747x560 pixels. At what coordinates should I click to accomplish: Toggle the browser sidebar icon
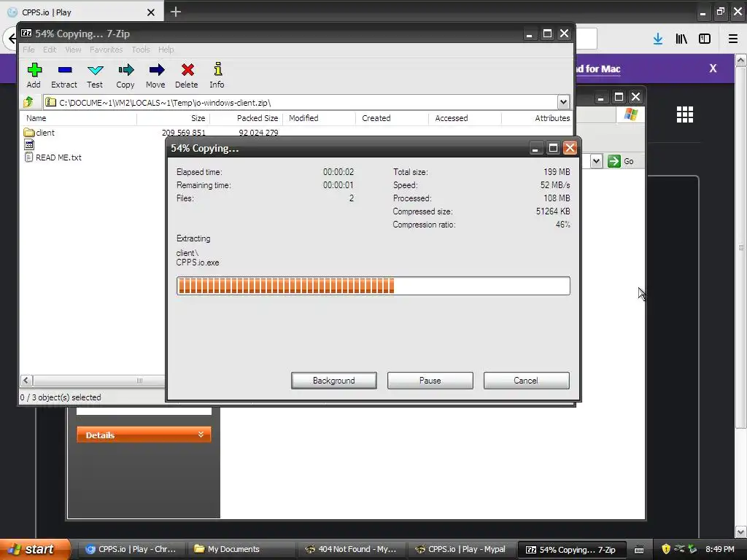705,39
